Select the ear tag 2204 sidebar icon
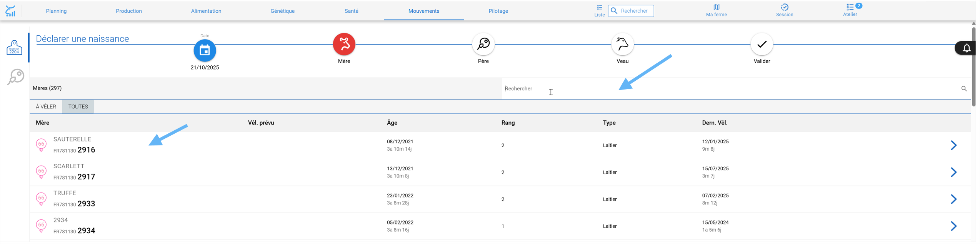The width and height of the screenshot is (980, 244). 14,48
